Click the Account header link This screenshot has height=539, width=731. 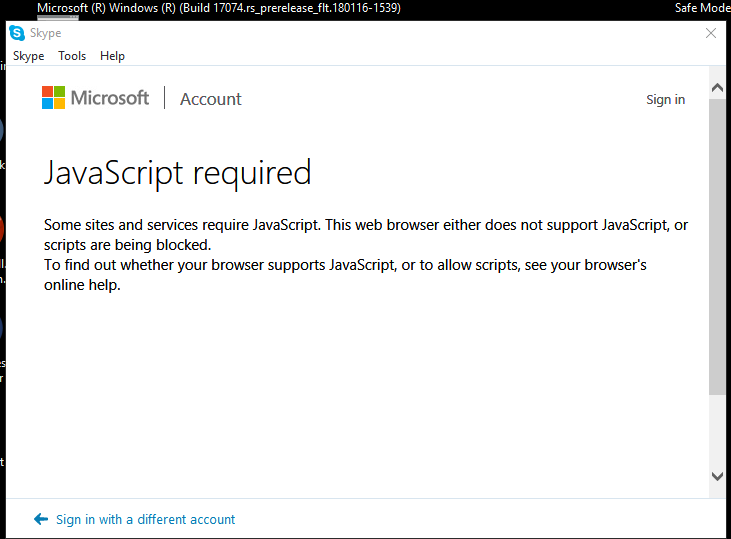coord(211,99)
